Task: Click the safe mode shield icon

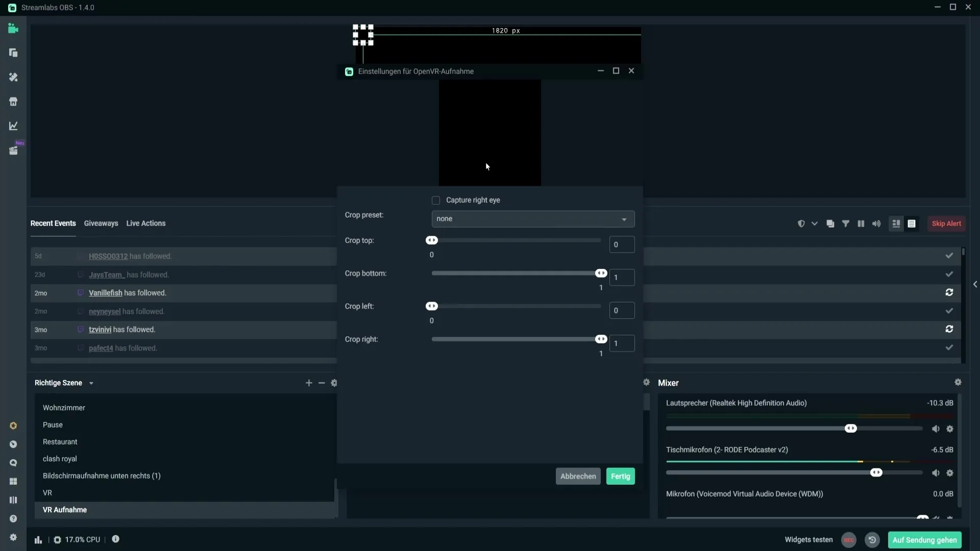Action: coord(801,223)
